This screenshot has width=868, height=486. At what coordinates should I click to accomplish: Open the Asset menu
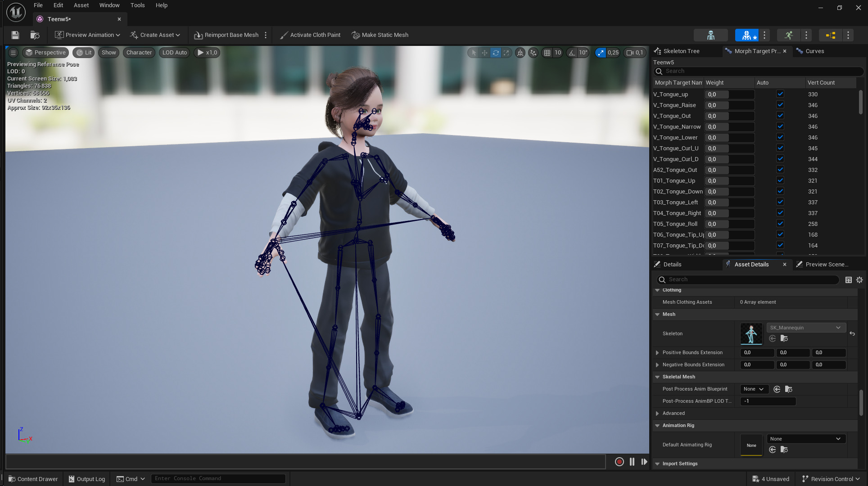click(81, 5)
